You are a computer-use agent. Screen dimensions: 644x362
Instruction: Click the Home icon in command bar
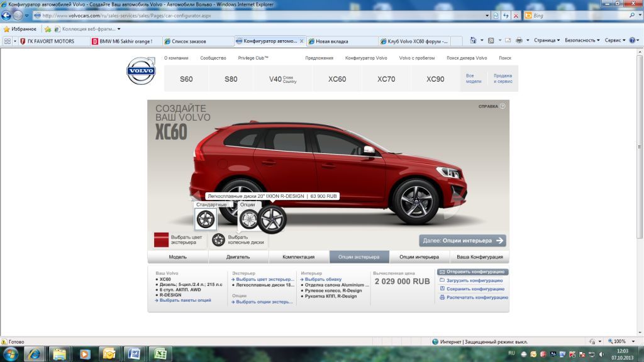coord(473,40)
